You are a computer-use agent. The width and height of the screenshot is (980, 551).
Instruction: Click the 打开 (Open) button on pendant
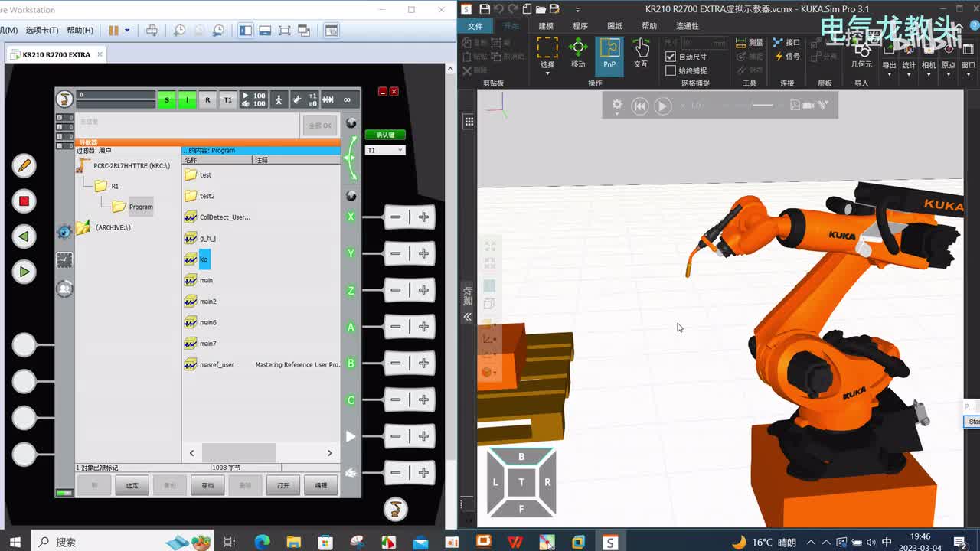click(x=283, y=485)
